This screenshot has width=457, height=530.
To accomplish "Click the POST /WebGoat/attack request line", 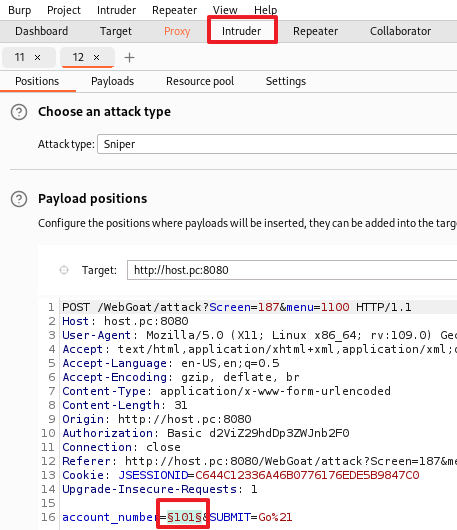I will coord(237,307).
